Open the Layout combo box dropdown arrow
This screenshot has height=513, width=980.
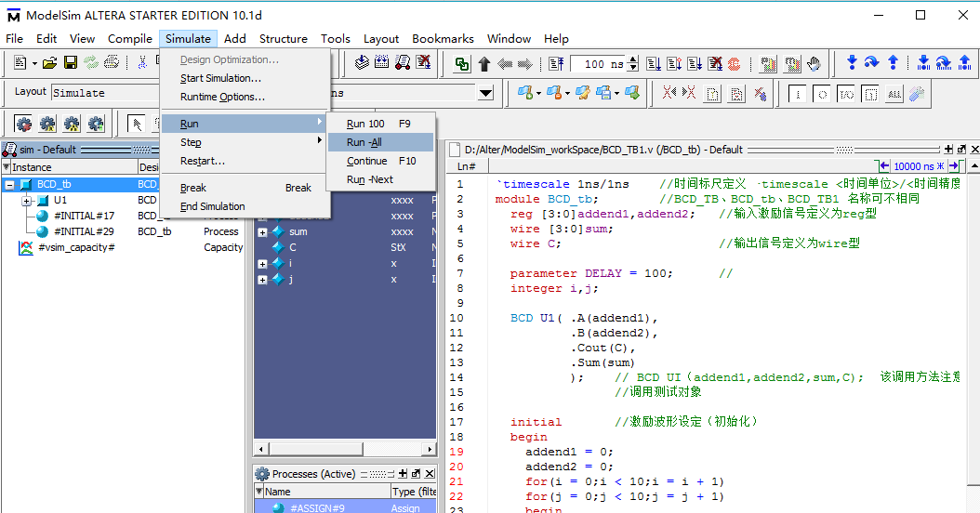click(x=485, y=93)
